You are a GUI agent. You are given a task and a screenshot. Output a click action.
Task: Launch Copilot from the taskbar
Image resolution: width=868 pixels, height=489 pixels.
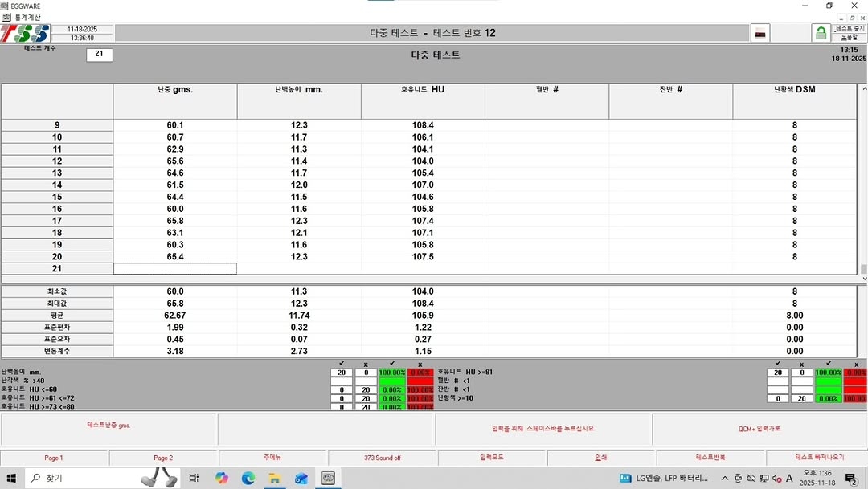(222, 478)
